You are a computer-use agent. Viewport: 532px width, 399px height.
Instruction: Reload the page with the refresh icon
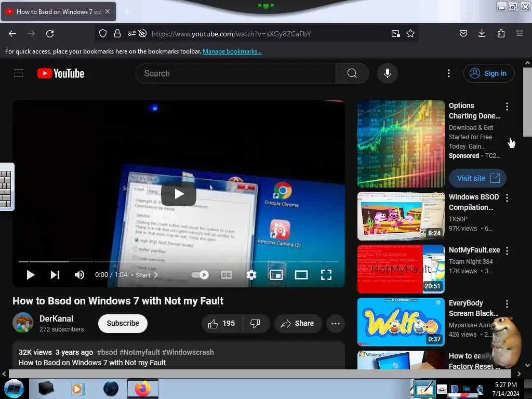[x=50, y=34]
